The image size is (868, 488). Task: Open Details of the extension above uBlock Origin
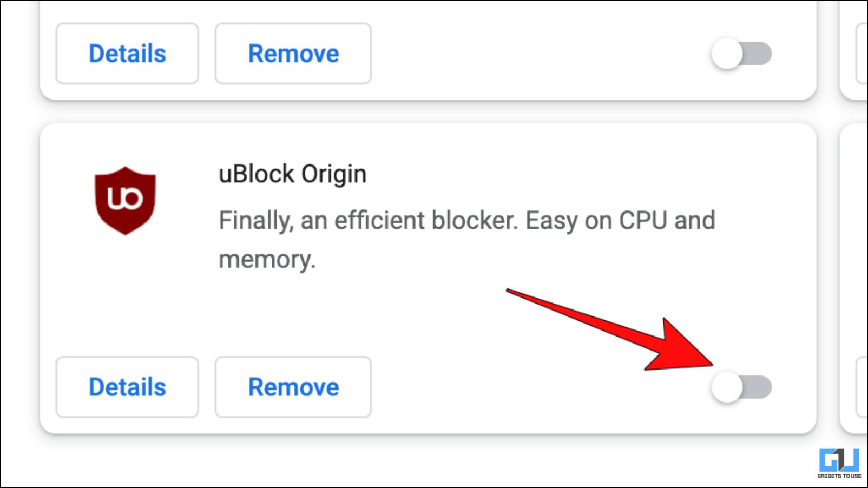tap(127, 53)
